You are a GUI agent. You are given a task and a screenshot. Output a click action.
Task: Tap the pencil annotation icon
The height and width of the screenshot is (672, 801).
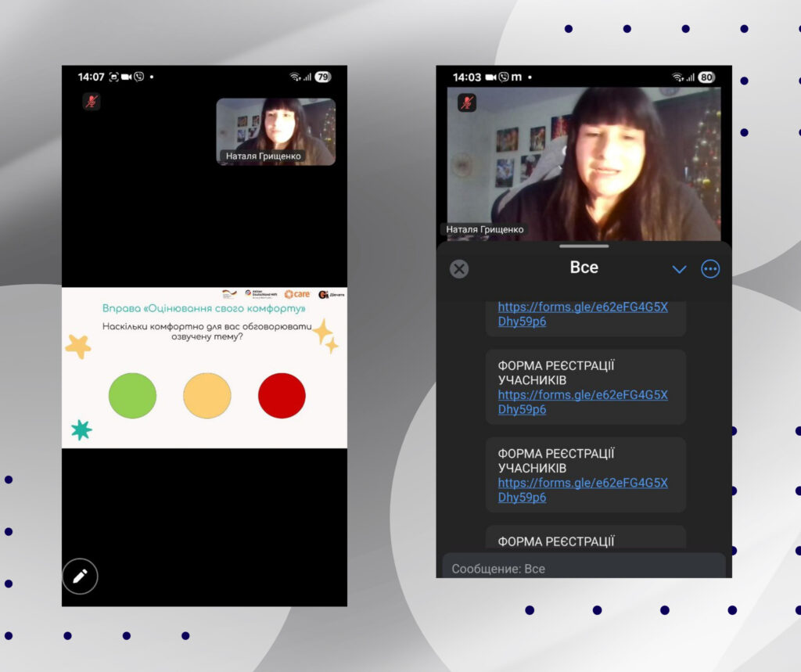80,577
